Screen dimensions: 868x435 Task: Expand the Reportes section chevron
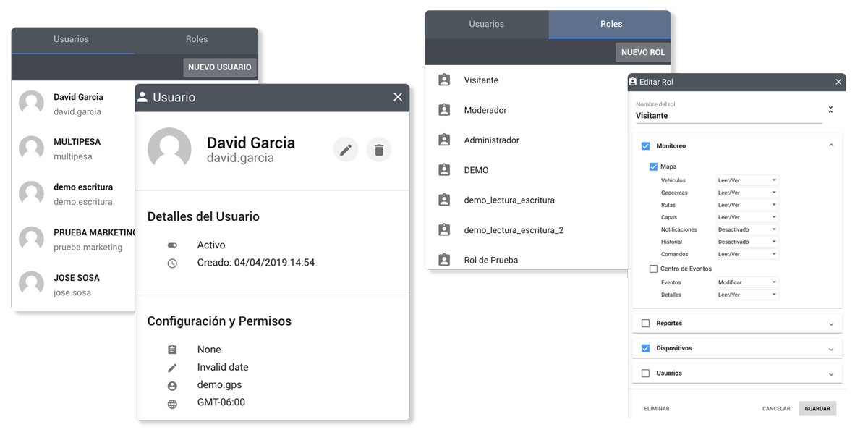pos(831,324)
